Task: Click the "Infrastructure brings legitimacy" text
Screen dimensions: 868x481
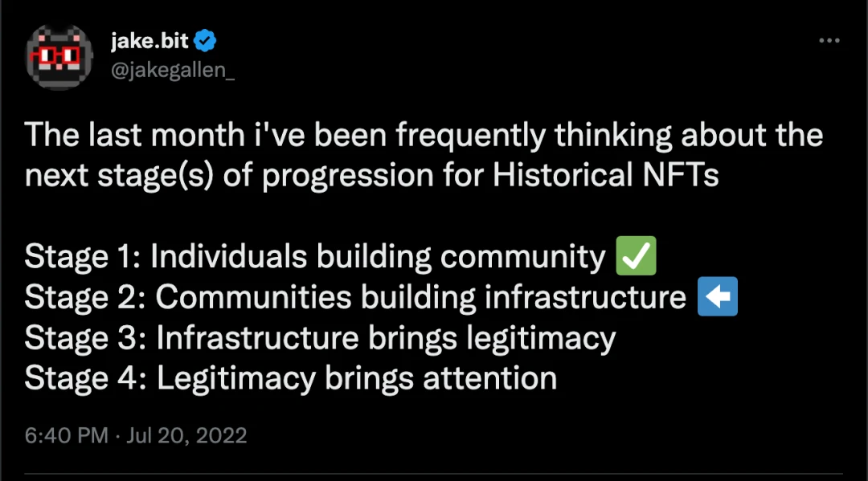Action: pos(386,338)
